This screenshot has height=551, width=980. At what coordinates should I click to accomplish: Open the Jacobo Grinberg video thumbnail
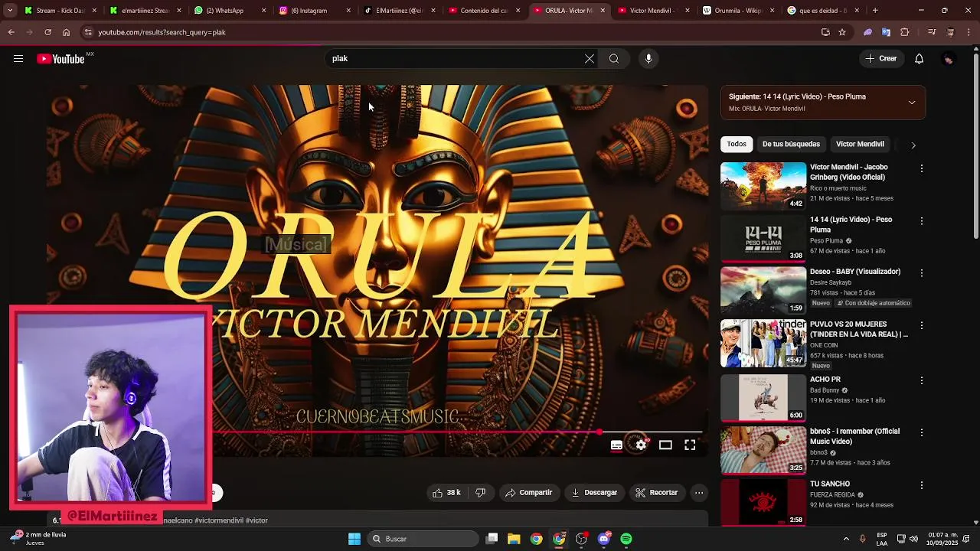click(763, 186)
